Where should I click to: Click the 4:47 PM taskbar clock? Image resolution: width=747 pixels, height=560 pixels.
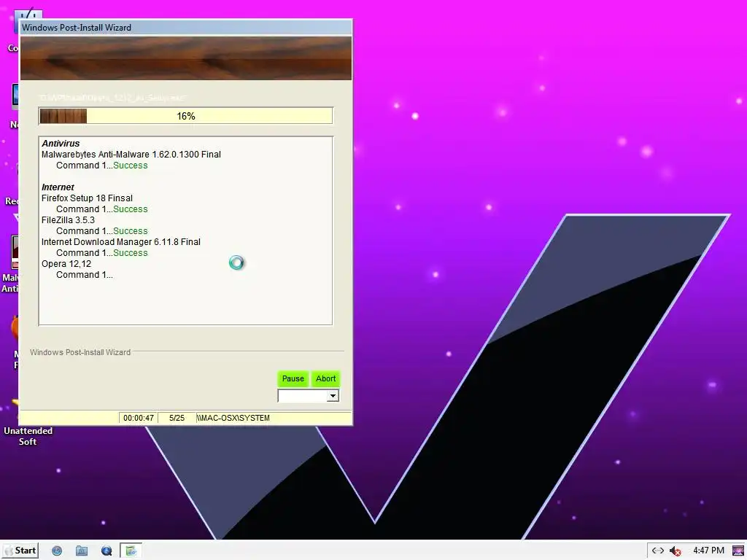point(708,551)
